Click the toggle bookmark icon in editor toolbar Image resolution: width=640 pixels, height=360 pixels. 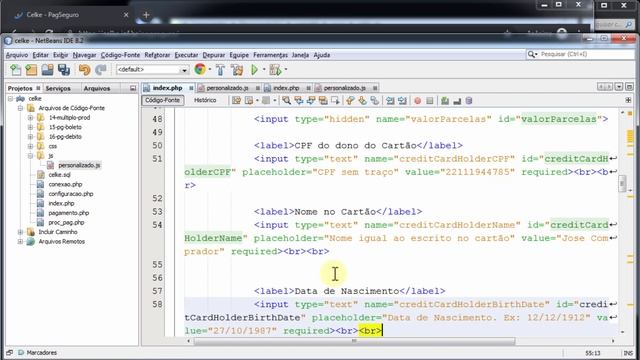[375, 100]
